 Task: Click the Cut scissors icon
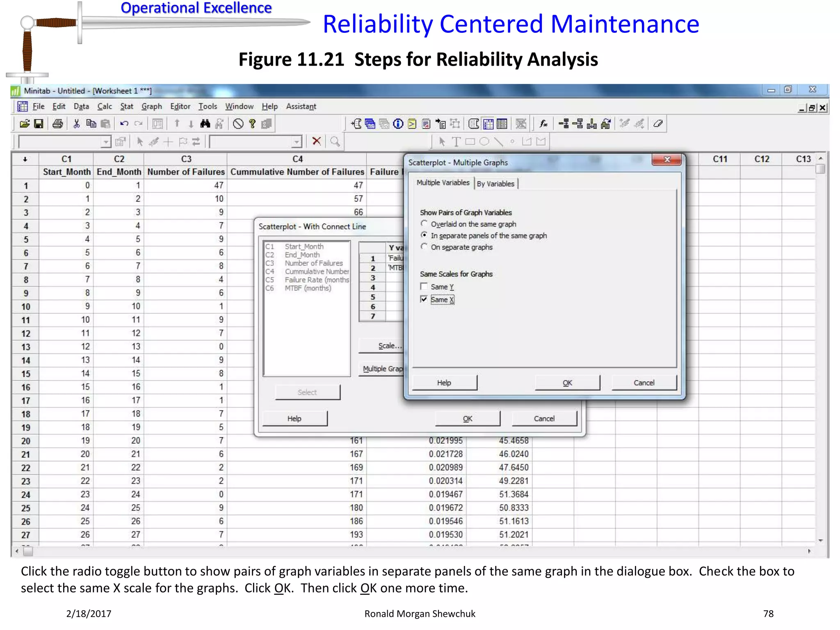pos(76,123)
